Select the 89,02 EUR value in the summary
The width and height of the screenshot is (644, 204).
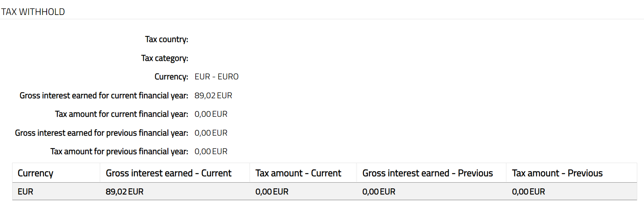coord(213,95)
